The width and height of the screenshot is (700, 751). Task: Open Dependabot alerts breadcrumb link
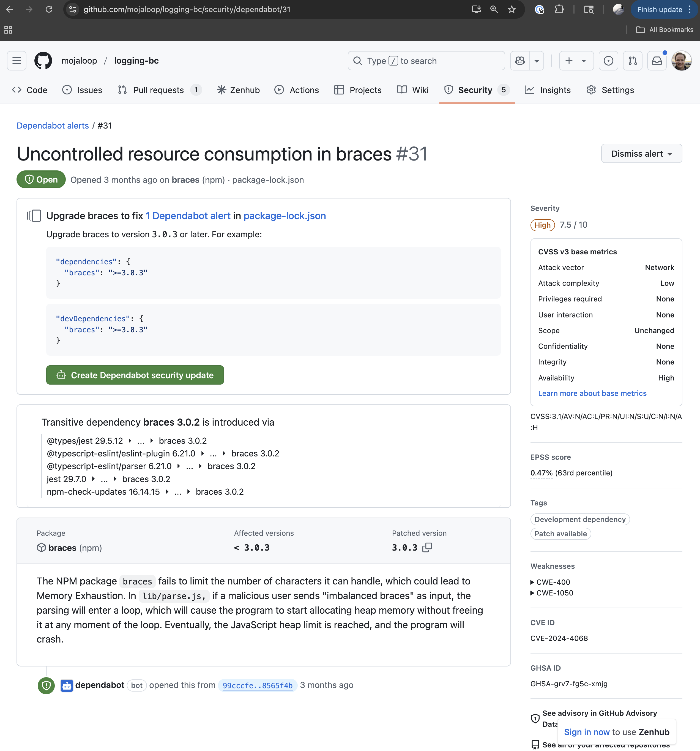pos(53,126)
